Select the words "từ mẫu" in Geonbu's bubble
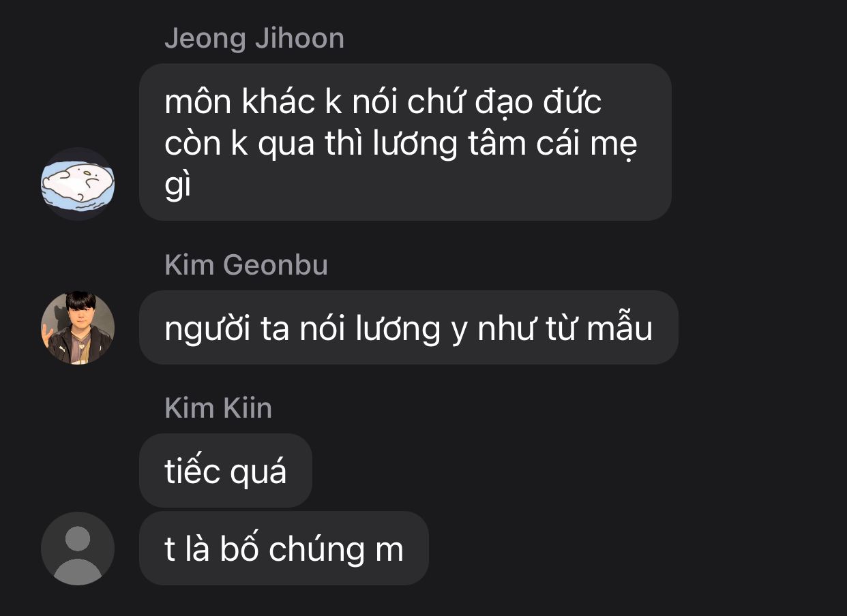This screenshot has height=616, width=847. point(598,328)
